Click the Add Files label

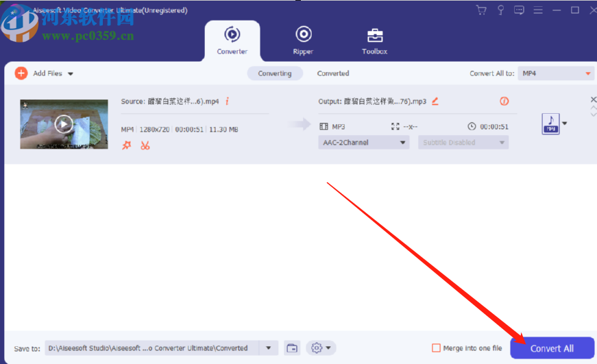pyautogui.click(x=47, y=73)
